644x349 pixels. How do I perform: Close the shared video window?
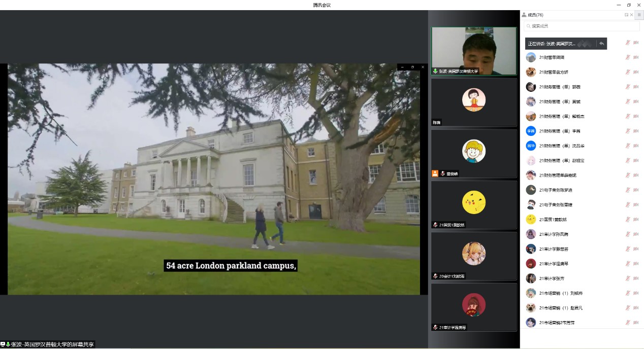coord(423,67)
